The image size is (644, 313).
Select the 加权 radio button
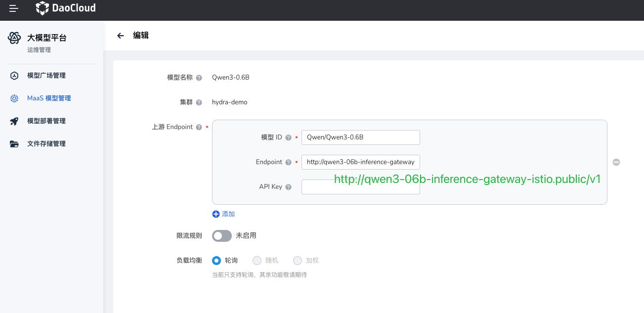click(x=298, y=261)
